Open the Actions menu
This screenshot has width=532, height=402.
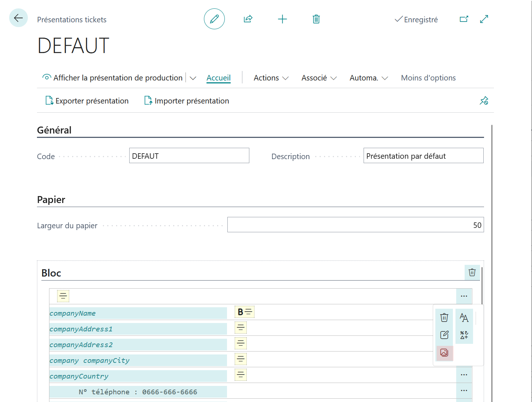(x=271, y=78)
